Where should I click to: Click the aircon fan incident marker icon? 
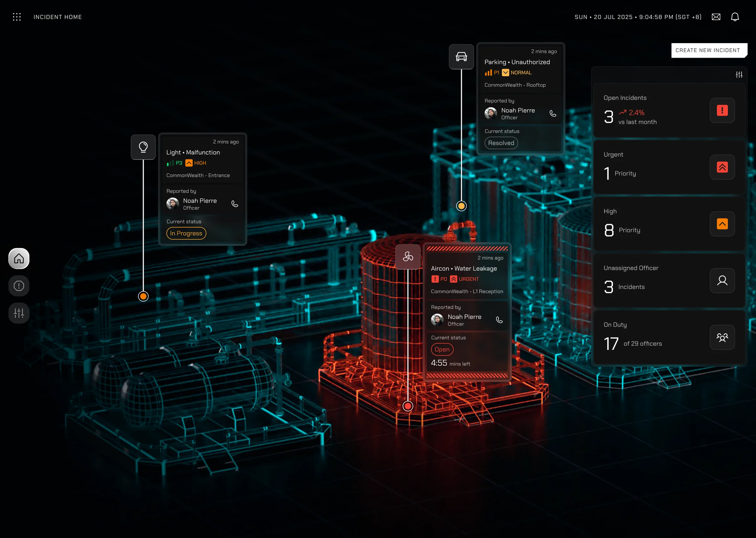[x=408, y=257]
